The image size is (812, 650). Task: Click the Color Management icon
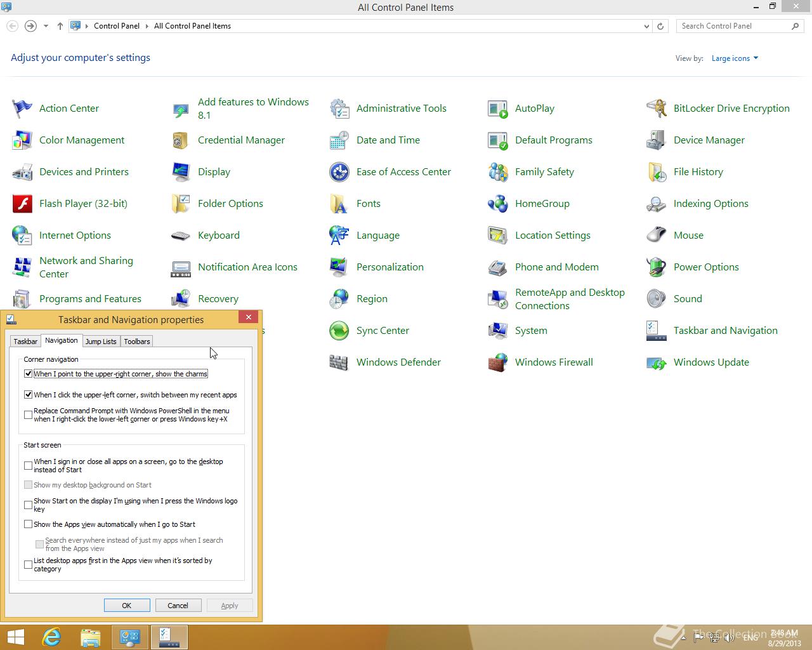pos(22,140)
